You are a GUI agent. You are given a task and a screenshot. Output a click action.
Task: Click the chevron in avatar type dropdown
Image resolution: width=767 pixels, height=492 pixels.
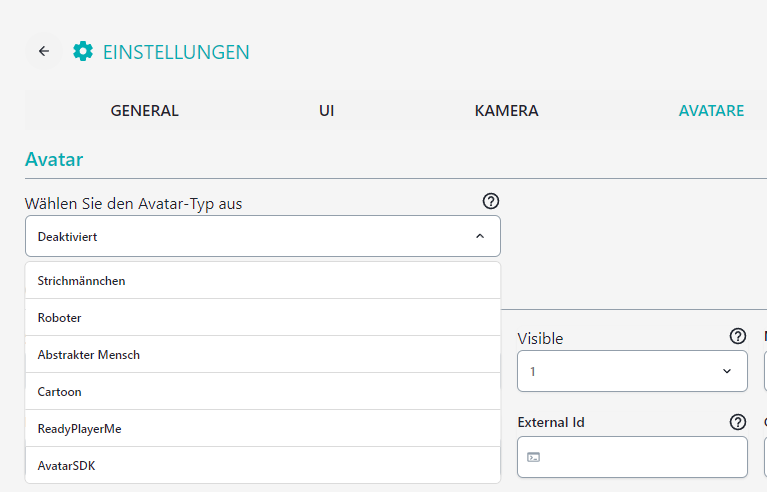[480, 236]
